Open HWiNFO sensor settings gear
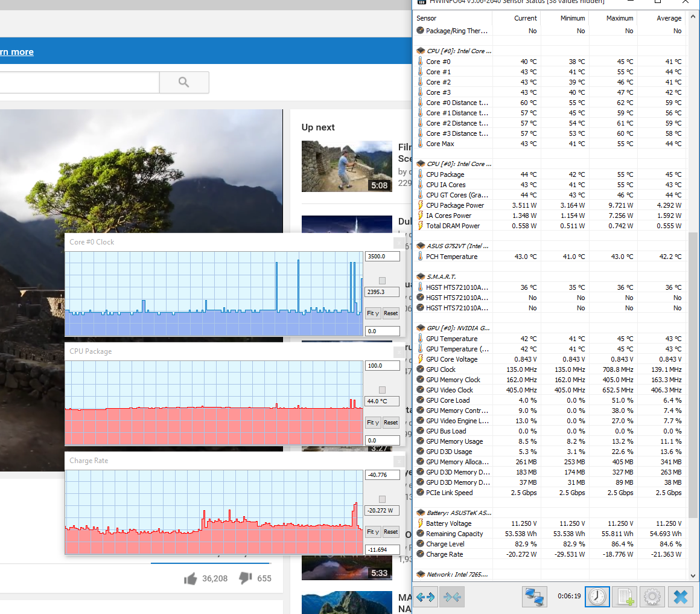This screenshot has width=700, height=614. 652,596
